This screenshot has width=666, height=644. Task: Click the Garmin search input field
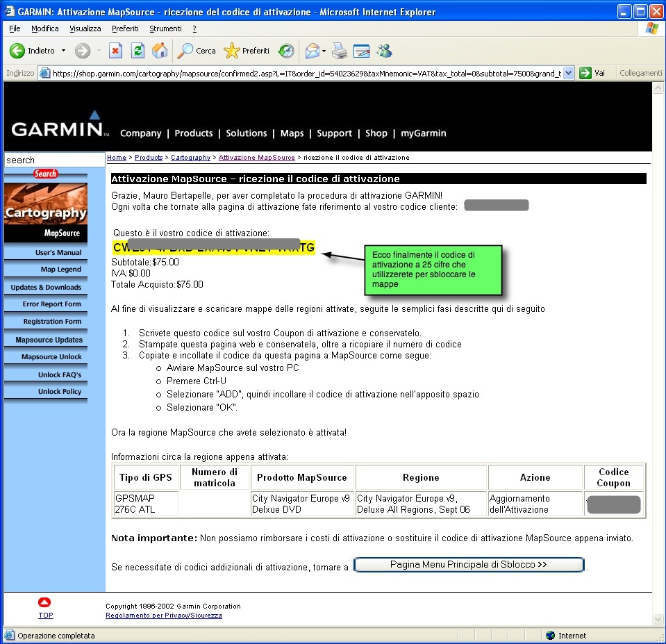click(54, 160)
